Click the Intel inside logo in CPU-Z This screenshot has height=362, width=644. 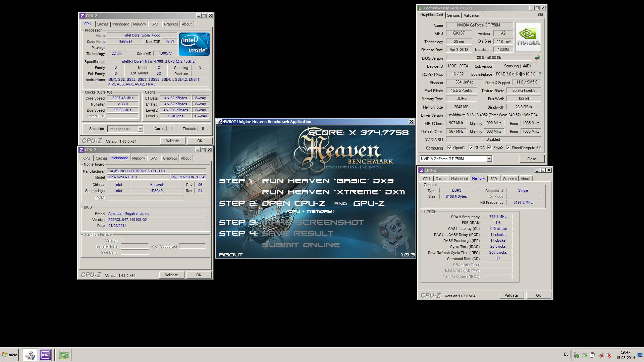(194, 44)
